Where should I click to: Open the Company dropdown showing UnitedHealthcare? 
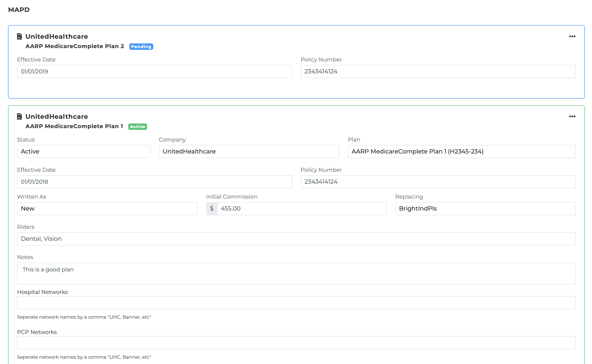(249, 151)
